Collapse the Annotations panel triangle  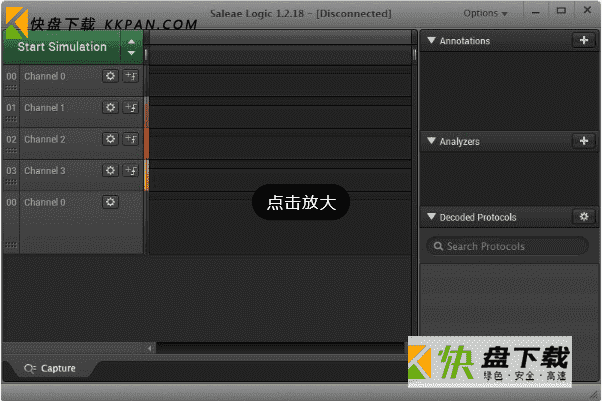(x=431, y=40)
